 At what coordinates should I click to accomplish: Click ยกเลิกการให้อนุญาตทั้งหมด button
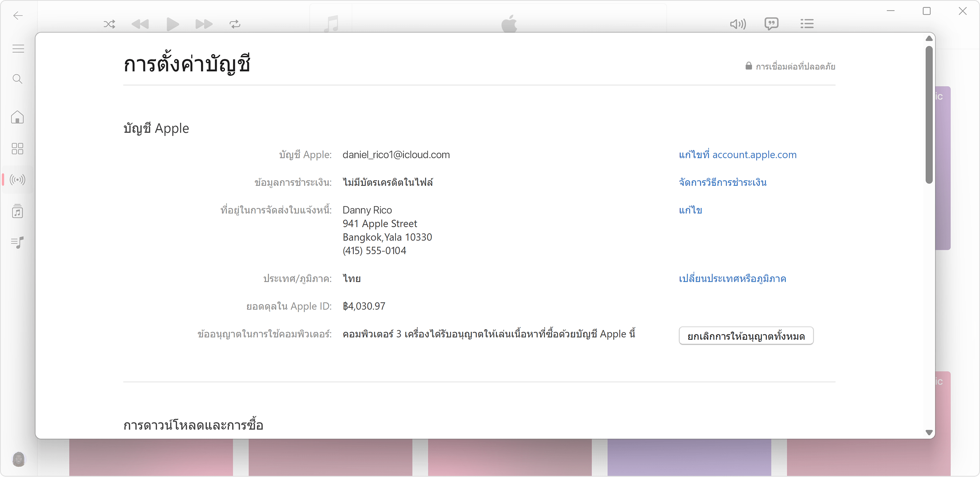746,336
